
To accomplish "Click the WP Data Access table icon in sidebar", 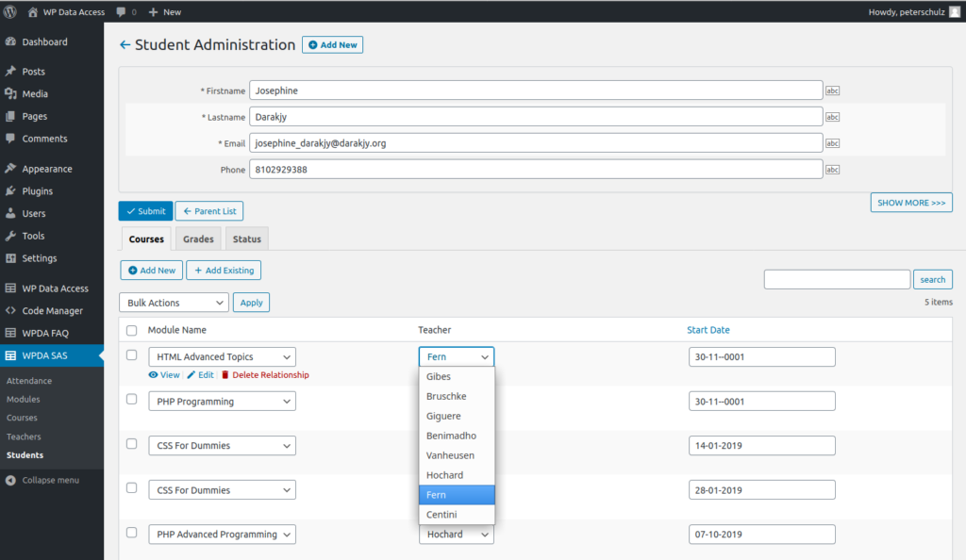I will (10, 288).
